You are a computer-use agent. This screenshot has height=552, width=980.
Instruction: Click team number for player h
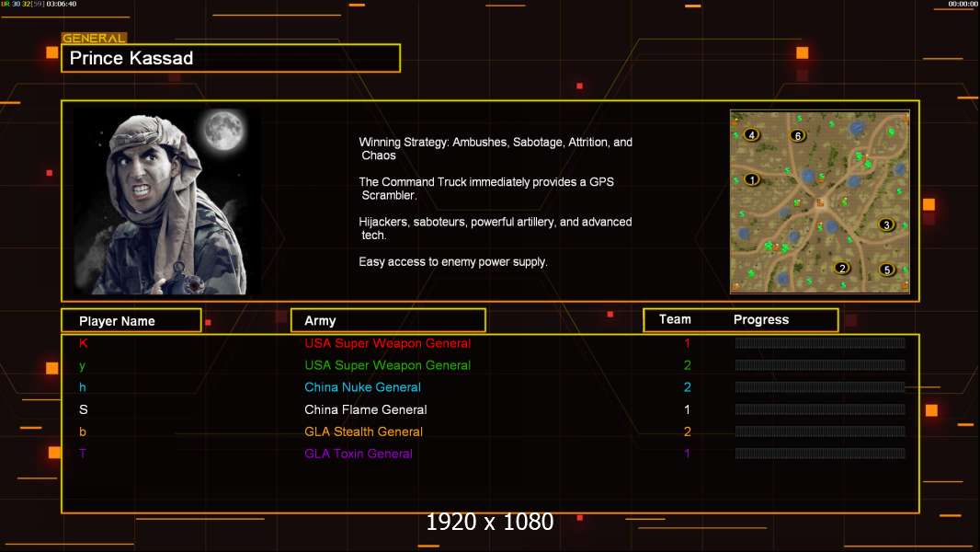[687, 387]
